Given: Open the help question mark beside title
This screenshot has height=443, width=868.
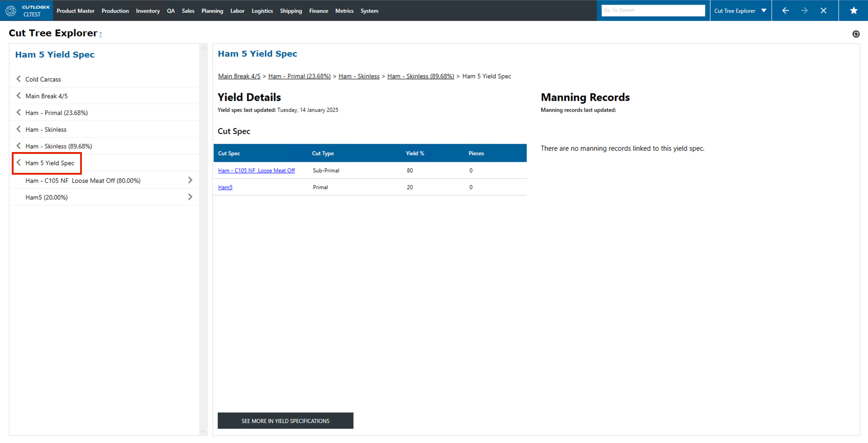Looking at the screenshot, I should pyautogui.click(x=100, y=34).
